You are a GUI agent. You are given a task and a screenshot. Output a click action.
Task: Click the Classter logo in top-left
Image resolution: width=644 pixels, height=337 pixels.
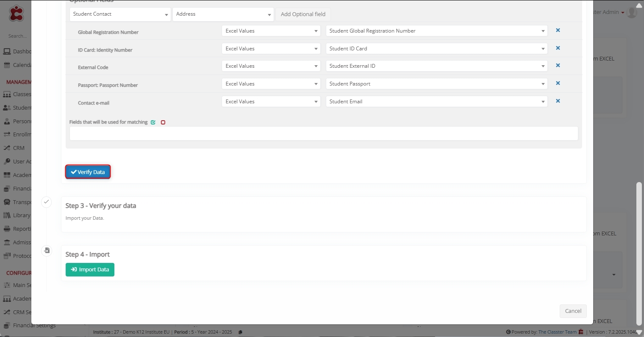click(17, 13)
